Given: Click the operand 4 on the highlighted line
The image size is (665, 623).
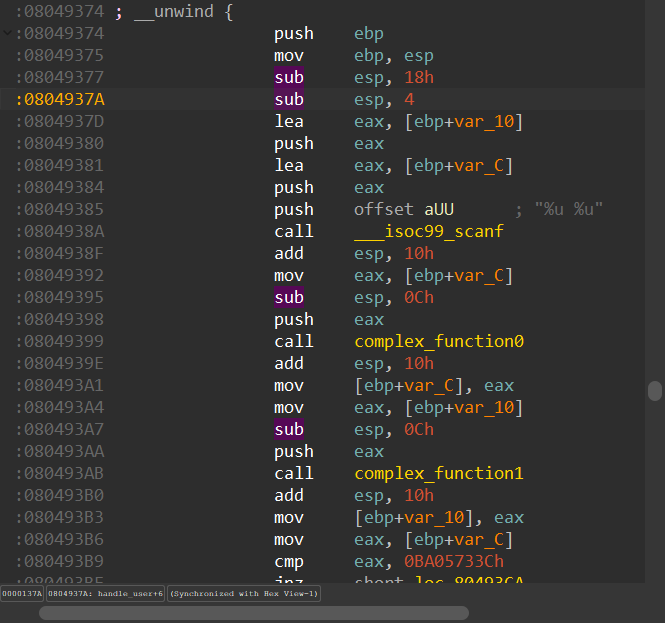Looking at the screenshot, I should click(x=409, y=99).
